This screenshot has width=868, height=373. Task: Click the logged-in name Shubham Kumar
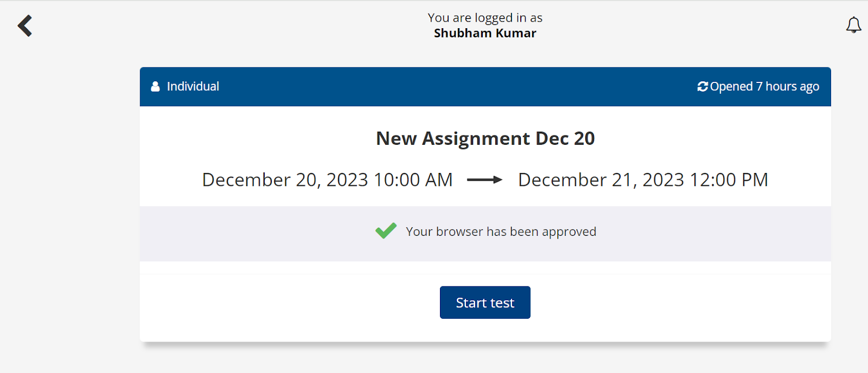485,33
